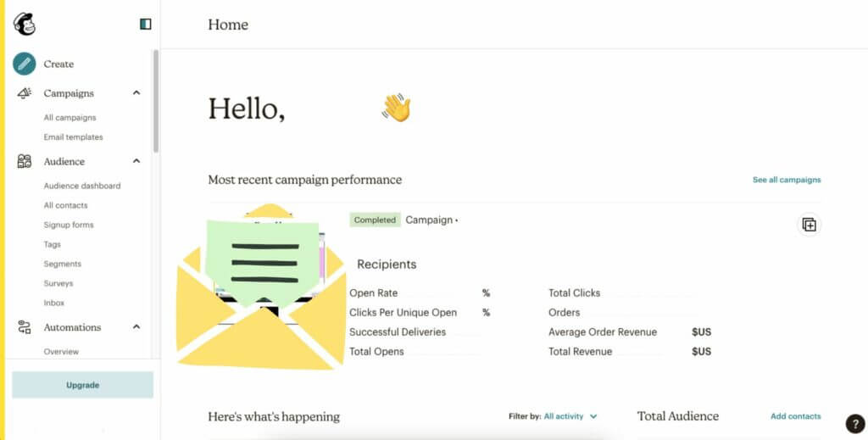Open Email templates in sidebar
The height and width of the screenshot is (440, 868).
(x=73, y=136)
